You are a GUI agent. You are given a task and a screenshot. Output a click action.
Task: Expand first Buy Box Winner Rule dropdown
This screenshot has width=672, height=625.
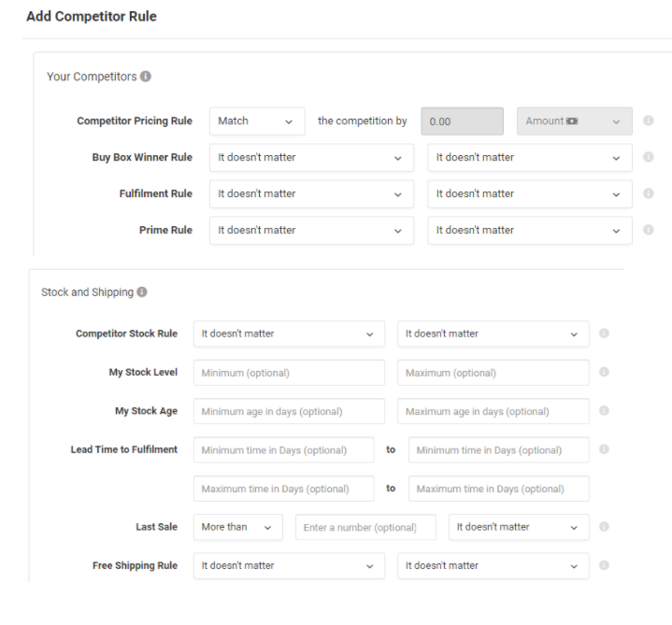click(x=311, y=158)
